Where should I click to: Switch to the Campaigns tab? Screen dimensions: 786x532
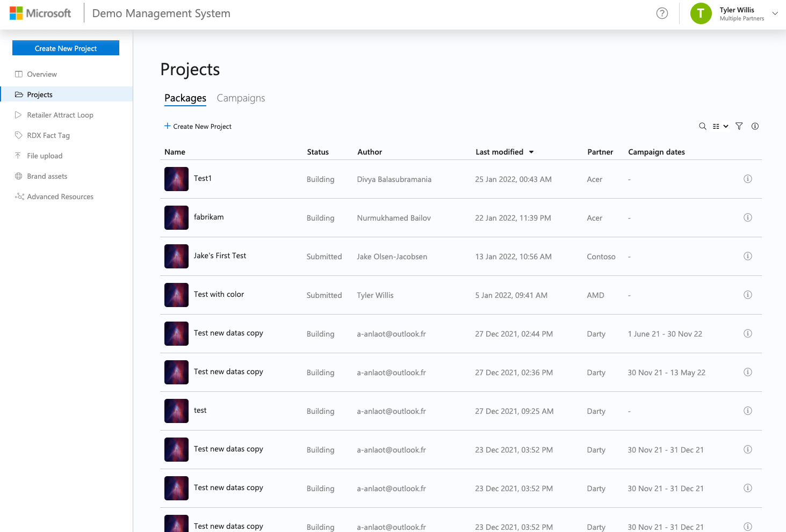tap(241, 98)
